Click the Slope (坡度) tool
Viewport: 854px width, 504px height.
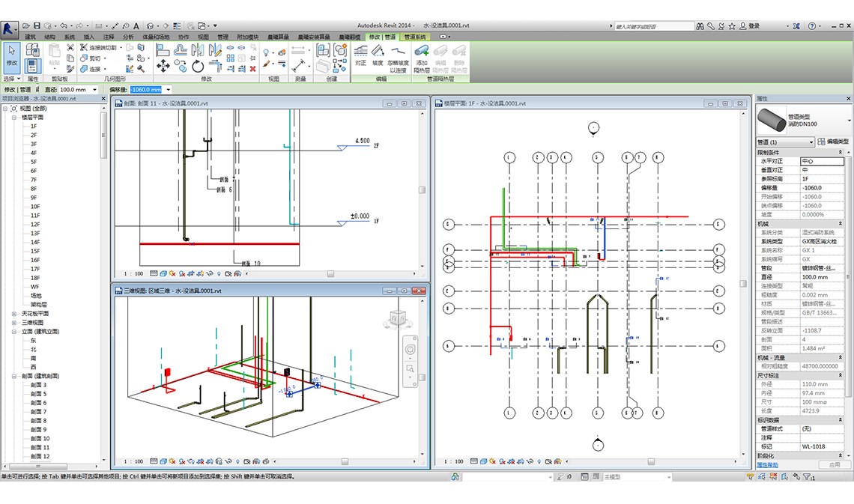tap(378, 55)
